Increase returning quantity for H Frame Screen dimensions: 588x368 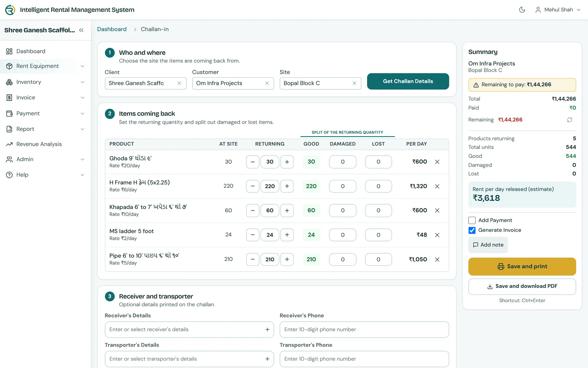point(287,186)
